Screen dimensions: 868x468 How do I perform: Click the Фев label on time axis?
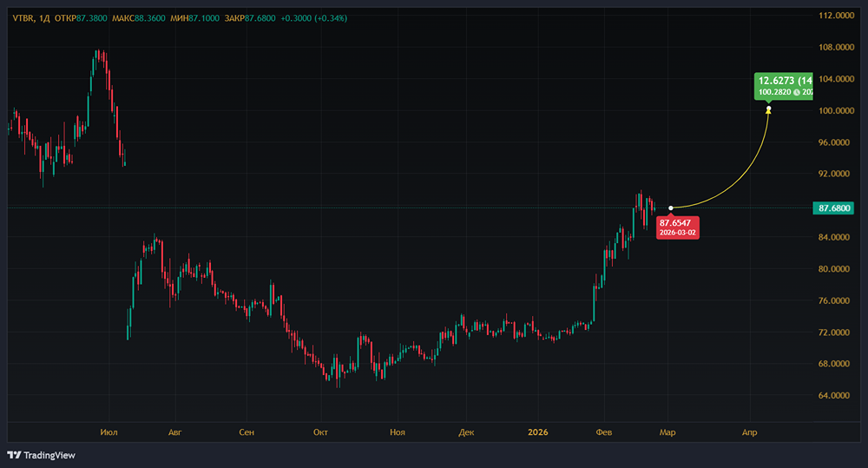[x=604, y=432]
